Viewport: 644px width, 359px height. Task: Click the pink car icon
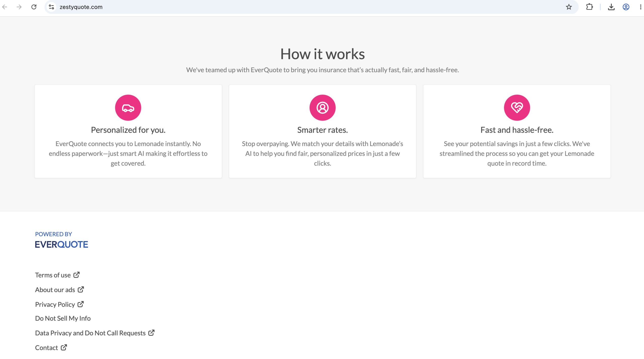coord(128,108)
